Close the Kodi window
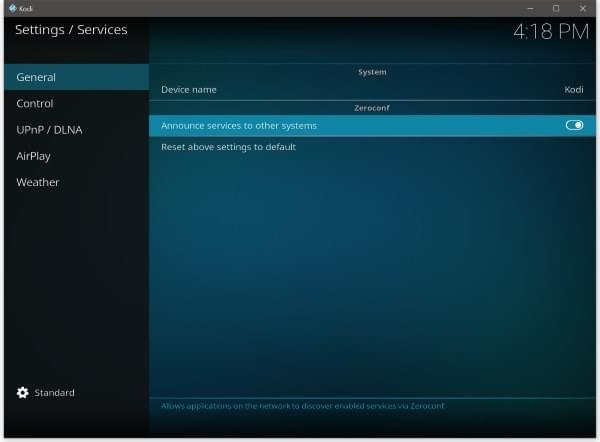Viewport: 600px width, 442px height. (582, 8)
